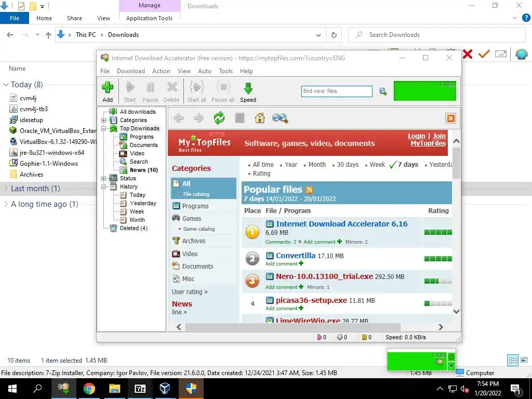Open the Games category link
The image size is (532, 399).
191,219
